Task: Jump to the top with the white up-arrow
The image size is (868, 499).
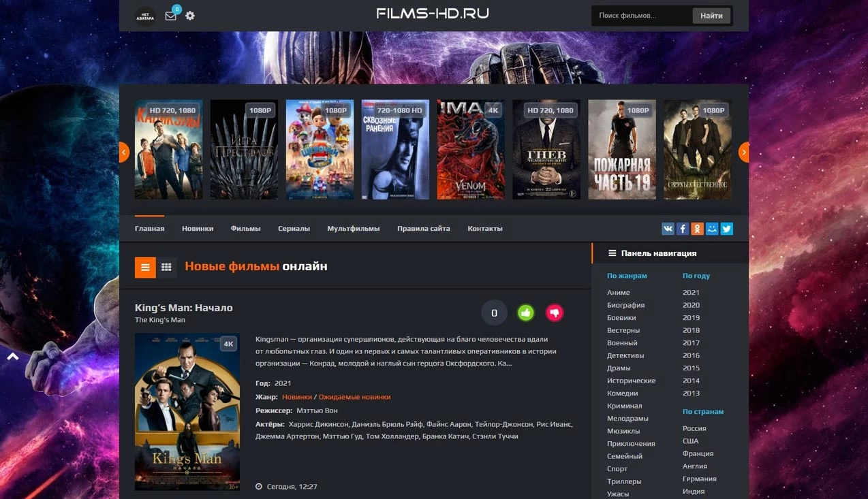Action: click(13, 356)
